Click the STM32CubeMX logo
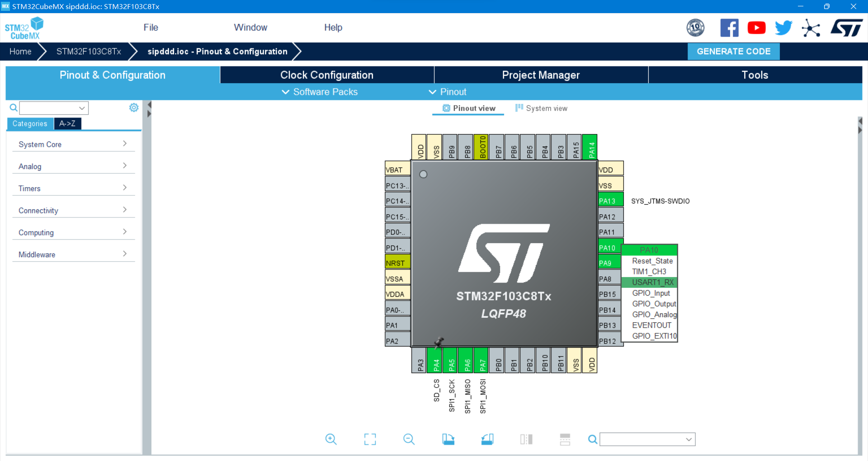Image resolution: width=868 pixels, height=461 pixels. tap(24, 27)
